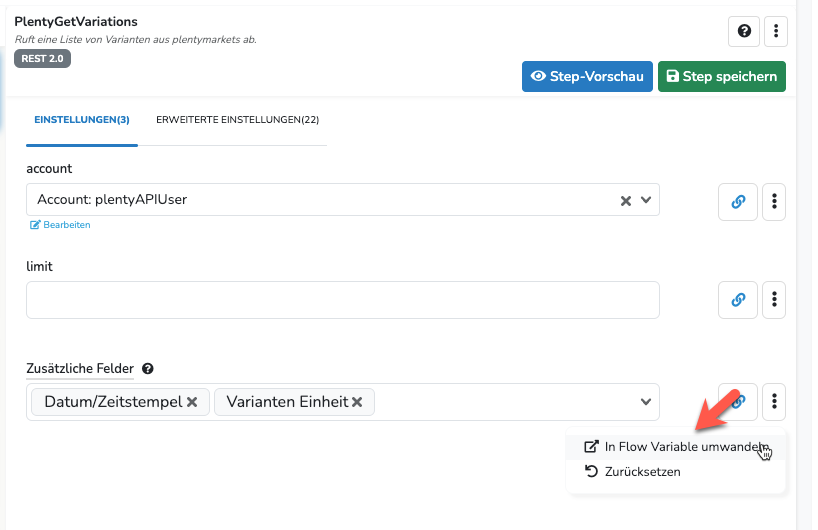Image resolution: width=818 pixels, height=530 pixels.
Task: Expand the Zusätzliche Felder dropdown chevron
Action: (646, 402)
